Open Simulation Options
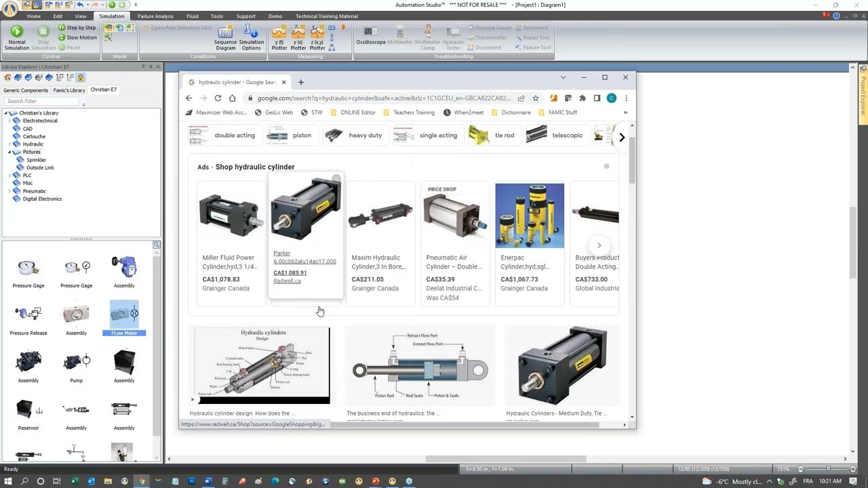868x488 pixels. point(251,38)
